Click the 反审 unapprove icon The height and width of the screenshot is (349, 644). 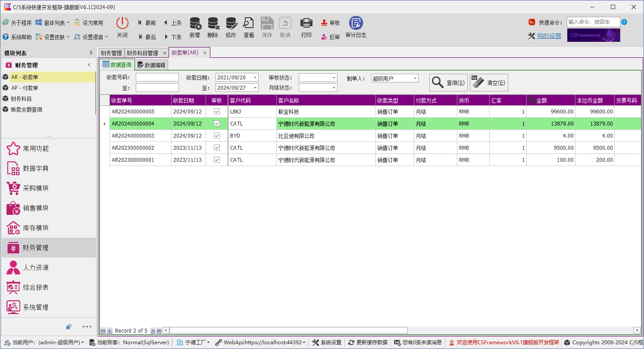click(324, 37)
